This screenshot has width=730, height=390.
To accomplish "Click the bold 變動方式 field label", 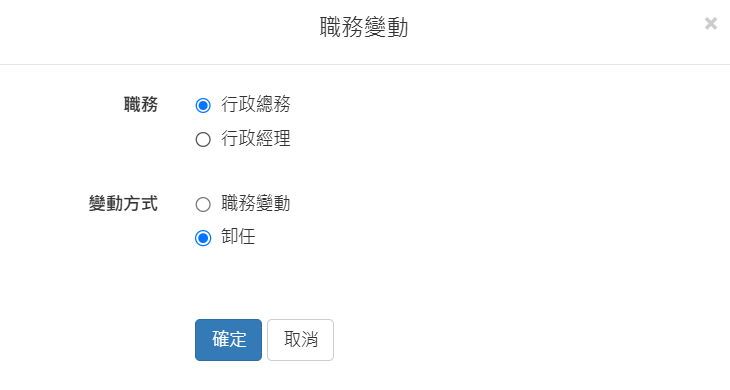I will pyautogui.click(x=123, y=204).
